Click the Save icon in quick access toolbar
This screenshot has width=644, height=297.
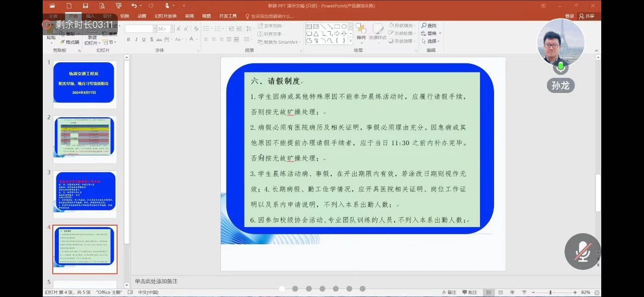(x=85, y=6)
